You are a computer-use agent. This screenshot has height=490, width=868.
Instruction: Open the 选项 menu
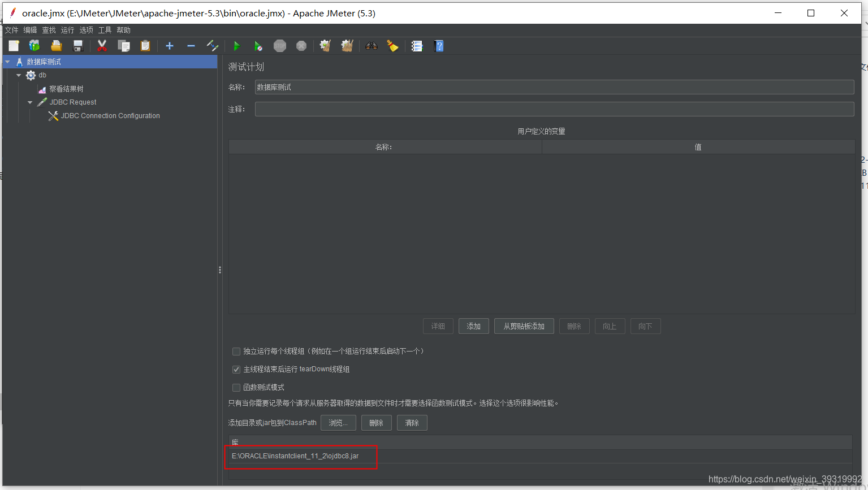tap(86, 30)
